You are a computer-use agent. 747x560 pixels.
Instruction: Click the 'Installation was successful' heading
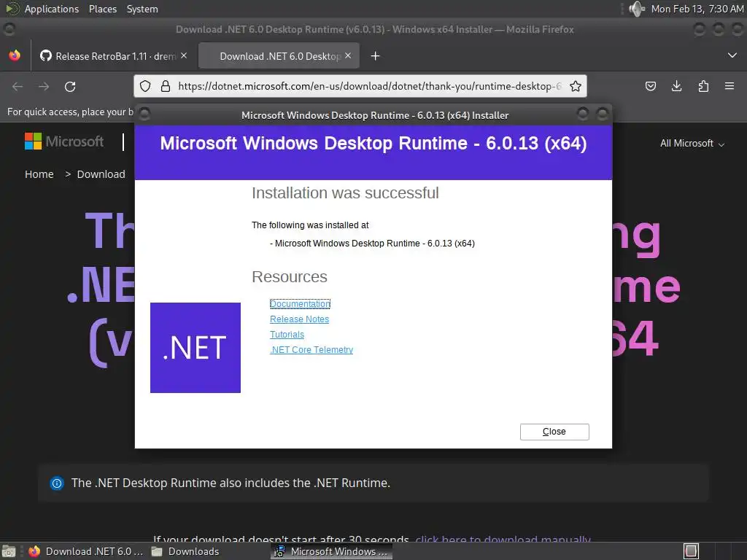pos(345,192)
